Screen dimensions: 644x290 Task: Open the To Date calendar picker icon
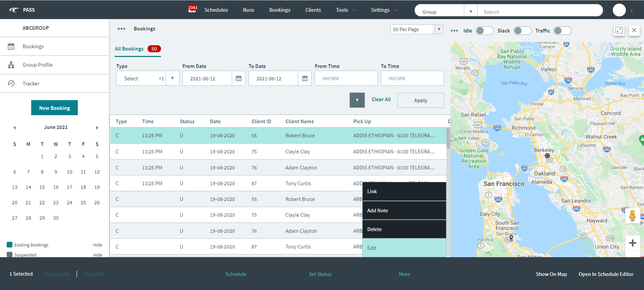(x=305, y=78)
